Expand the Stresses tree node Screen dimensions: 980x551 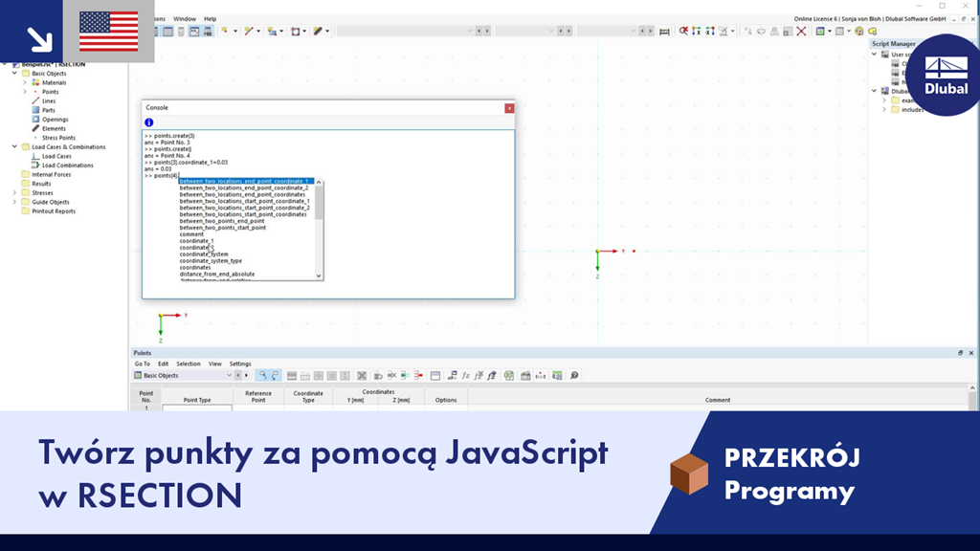[14, 193]
